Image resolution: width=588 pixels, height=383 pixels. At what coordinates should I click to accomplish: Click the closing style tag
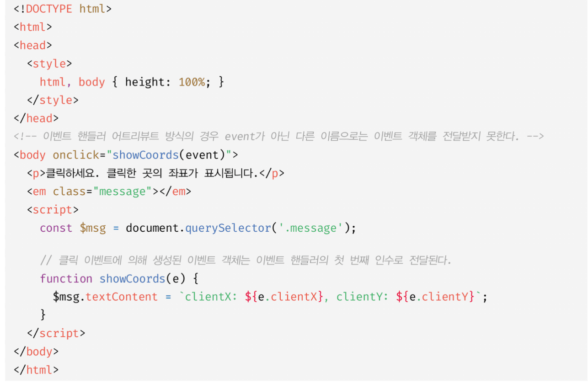pos(53,100)
